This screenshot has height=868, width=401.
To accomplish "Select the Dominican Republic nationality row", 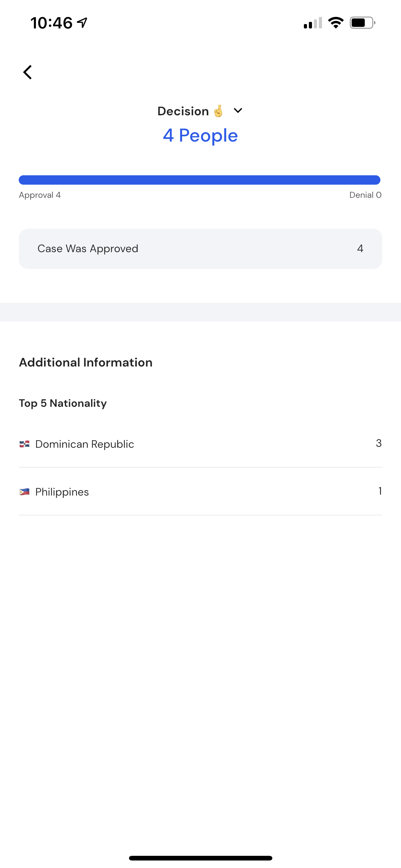I will 200,444.
